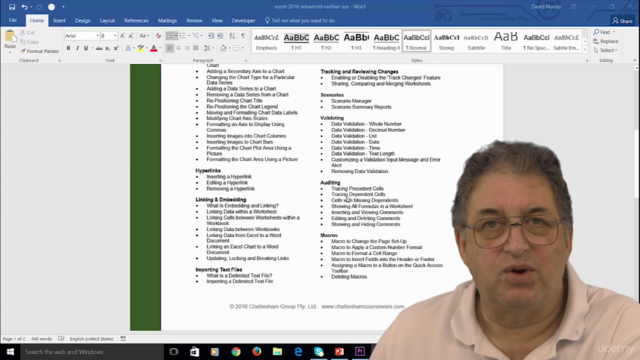Screen dimensions: 640x360
Task: Switch to the Layout tab
Action: point(107,20)
